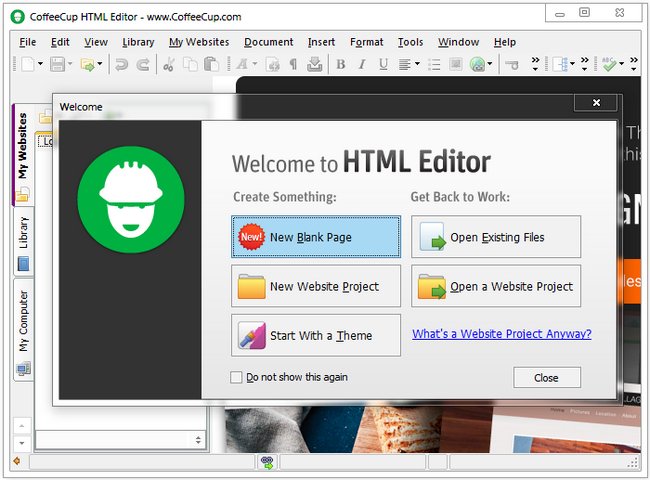Click the site structure tree icon
Viewport: 650px width, 480px height.
point(562,64)
